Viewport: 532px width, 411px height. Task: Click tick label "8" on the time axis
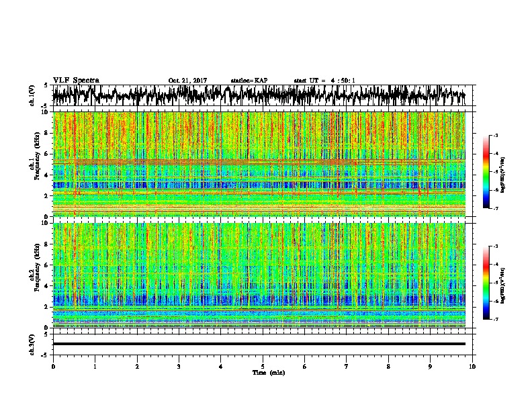tap(388, 367)
